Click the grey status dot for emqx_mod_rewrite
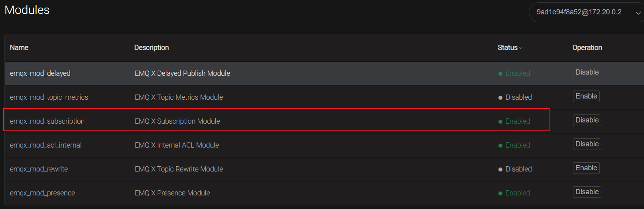 [x=500, y=170]
